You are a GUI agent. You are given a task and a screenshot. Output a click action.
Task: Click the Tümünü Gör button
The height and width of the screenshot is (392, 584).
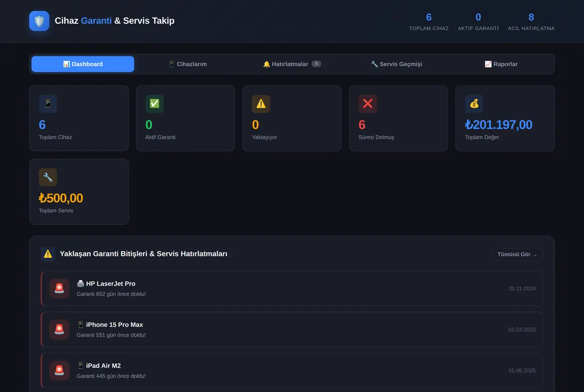pos(517,254)
